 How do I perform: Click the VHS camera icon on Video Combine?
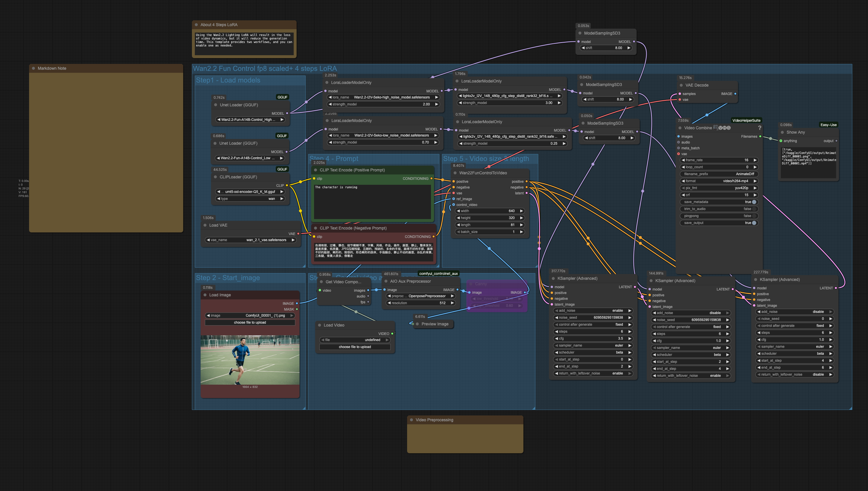[716, 128]
